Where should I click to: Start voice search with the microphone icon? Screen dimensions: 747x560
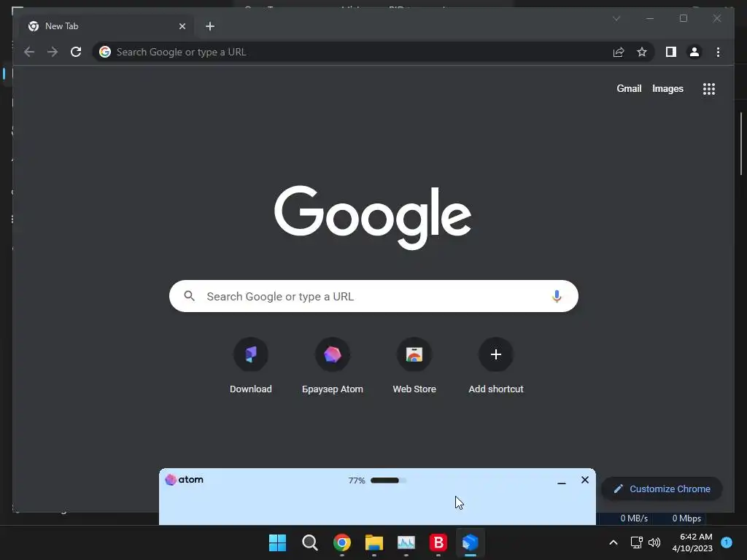click(x=557, y=296)
